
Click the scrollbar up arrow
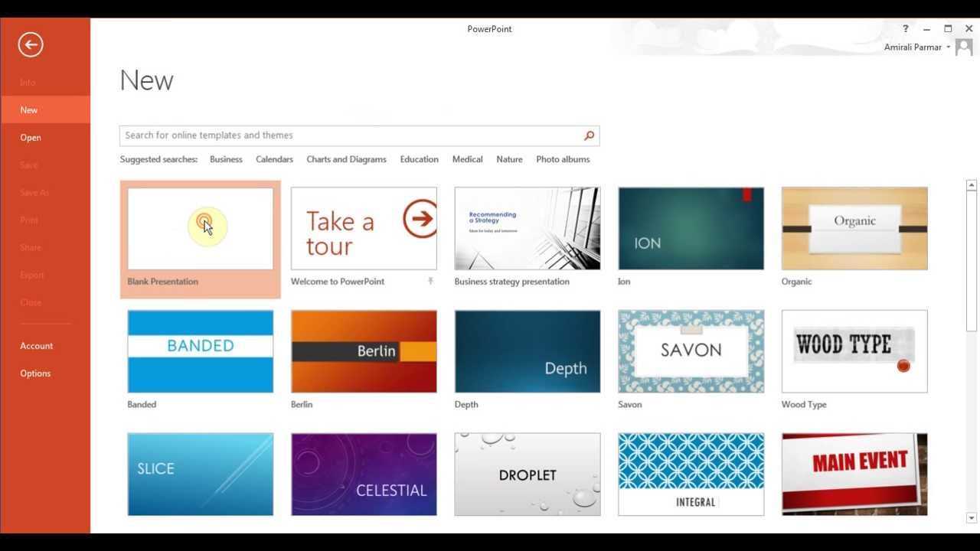click(x=971, y=185)
